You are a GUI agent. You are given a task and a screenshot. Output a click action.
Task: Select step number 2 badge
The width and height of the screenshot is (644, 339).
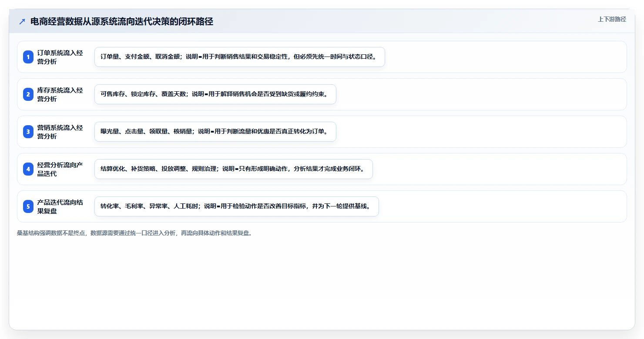pos(28,94)
